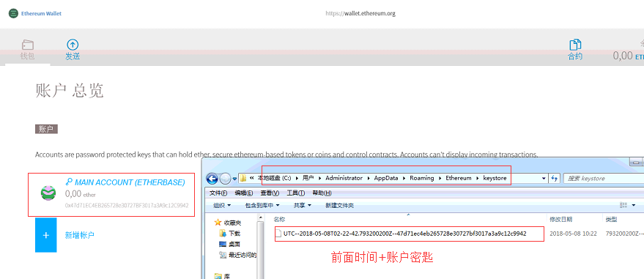644x279 pixels.
Task: Open the 包含到库中 dropdown
Action: [x=262, y=205]
